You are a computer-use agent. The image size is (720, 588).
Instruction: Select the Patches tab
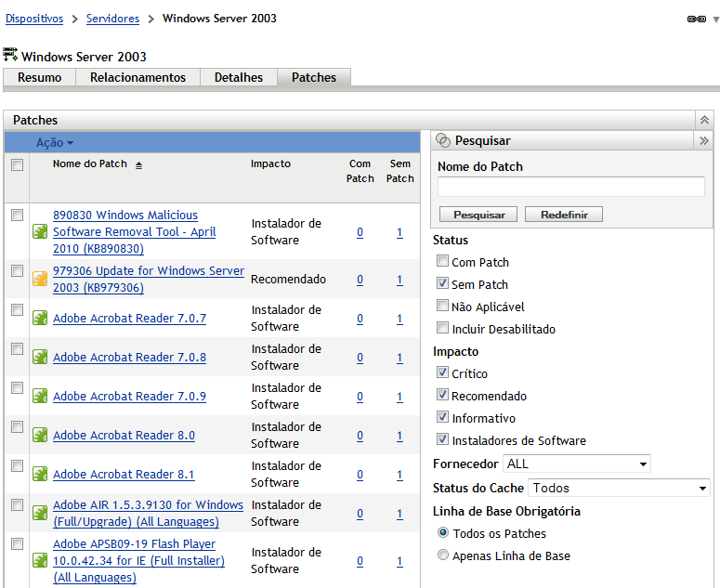click(x=314, y=77)
